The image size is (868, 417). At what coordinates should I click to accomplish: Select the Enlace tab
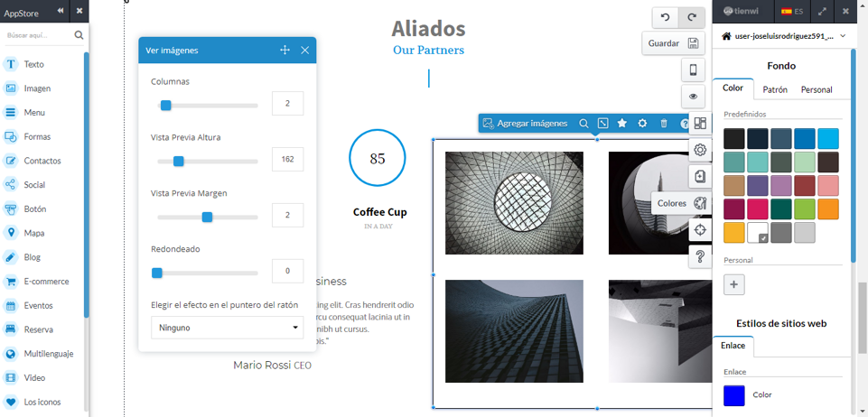click(733, 346)
